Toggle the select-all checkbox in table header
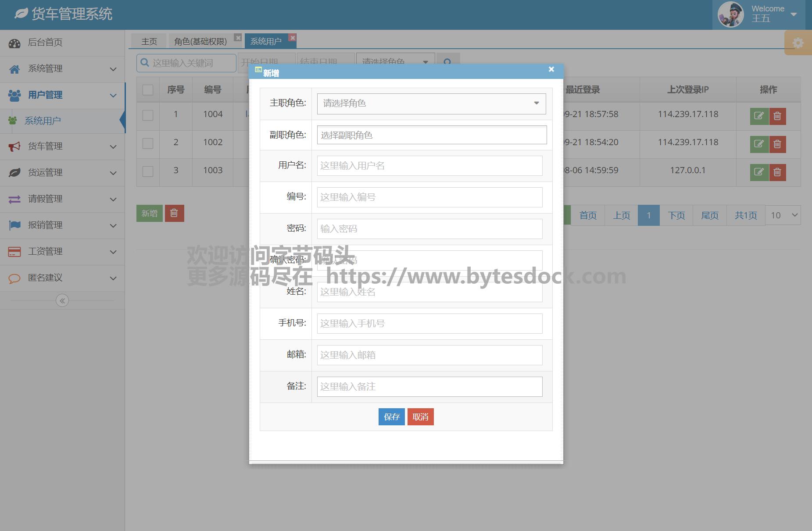The height and width of the screenshot is (531, 812). point(148,90)
